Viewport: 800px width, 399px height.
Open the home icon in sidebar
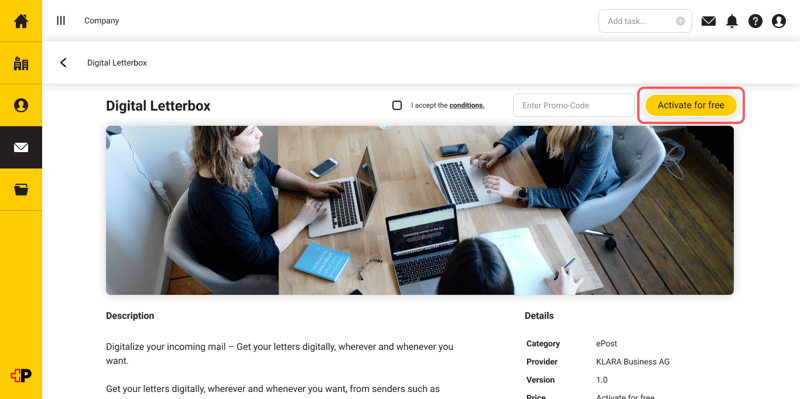coord(21,21)
